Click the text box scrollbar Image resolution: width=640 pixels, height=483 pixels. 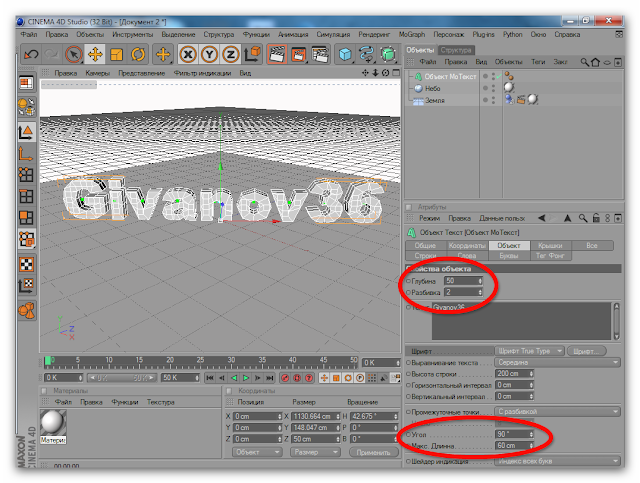(x=616, y=321)
